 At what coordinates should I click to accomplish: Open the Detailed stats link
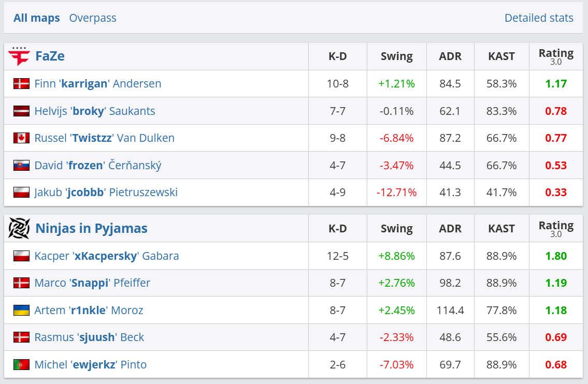(x=539, y=18)
